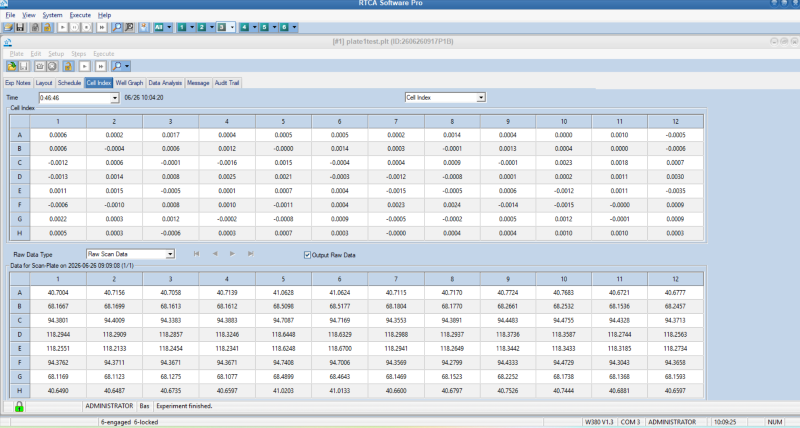Open the Audit Trail tab
This screenshot has height=428, width=800.
[227, 83]
